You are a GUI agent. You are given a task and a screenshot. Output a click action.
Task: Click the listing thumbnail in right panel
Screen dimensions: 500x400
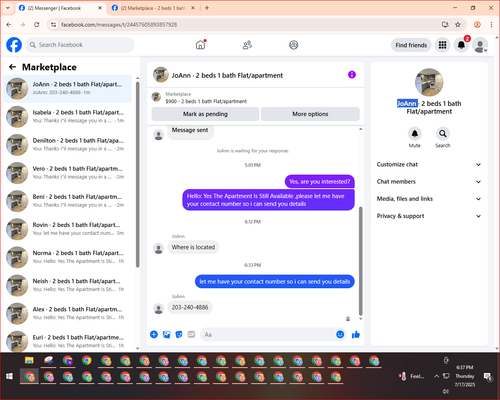pyautogui.click(x=429, y=82)
